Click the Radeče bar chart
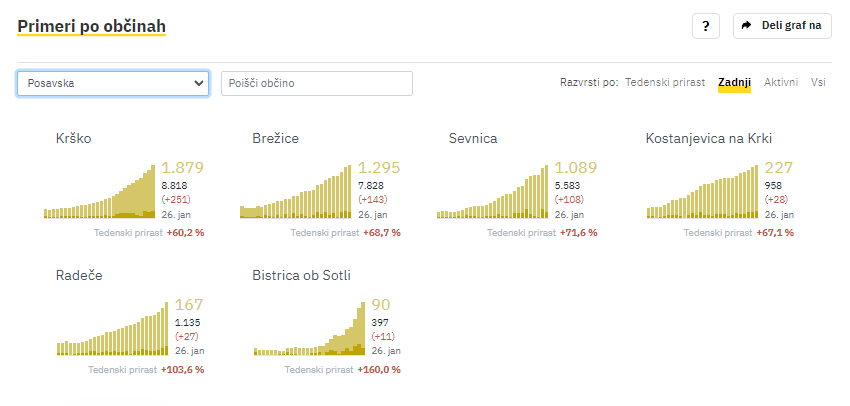Screen dimensions: 850x406 pos(112,328)
